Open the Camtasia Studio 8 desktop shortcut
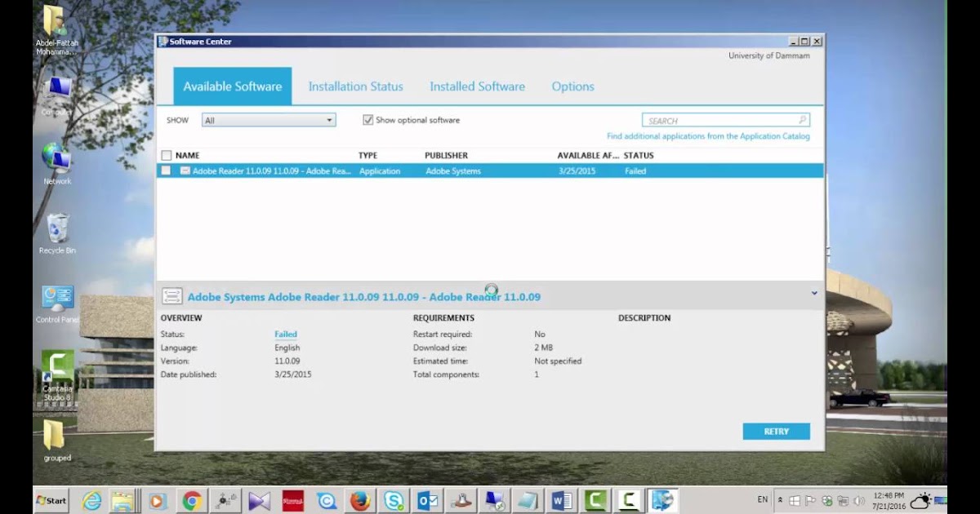Viewport: 980px width, 514px height. [x=57, y=375]
